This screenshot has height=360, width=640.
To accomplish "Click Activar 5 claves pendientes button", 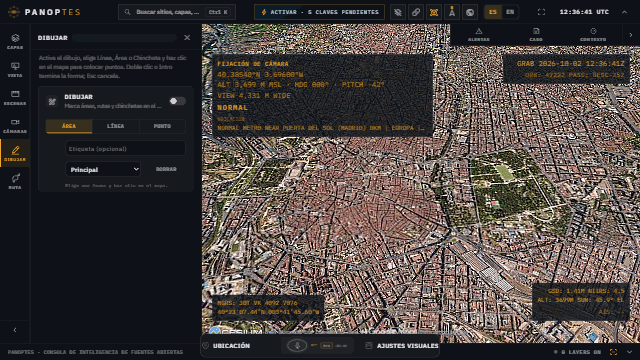I will point(319,12).
